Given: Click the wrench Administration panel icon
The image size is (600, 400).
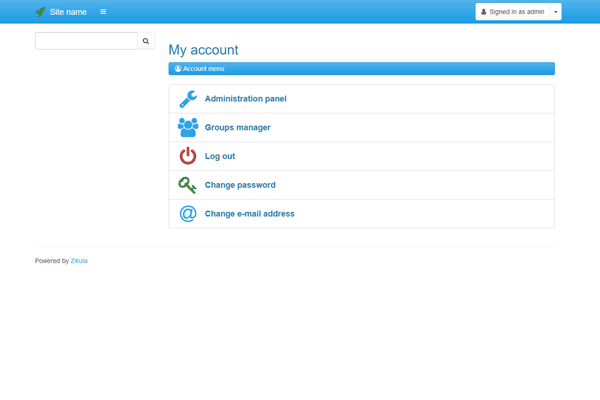Looking at the screenshot, I should coord(188,99).
